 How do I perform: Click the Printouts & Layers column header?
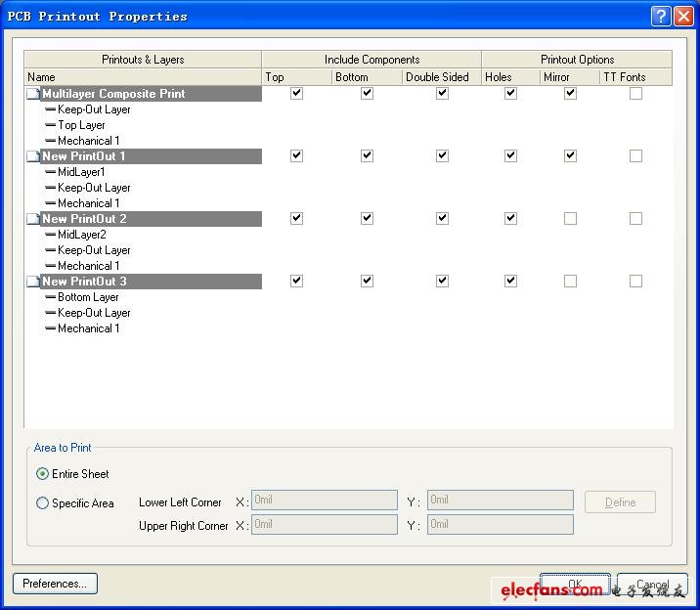point(143,60)
